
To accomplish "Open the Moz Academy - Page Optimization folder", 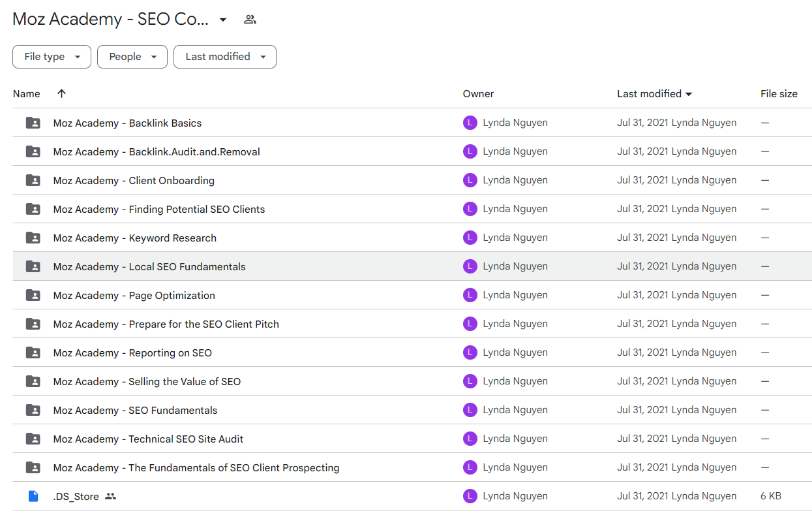I will (134, 295).
